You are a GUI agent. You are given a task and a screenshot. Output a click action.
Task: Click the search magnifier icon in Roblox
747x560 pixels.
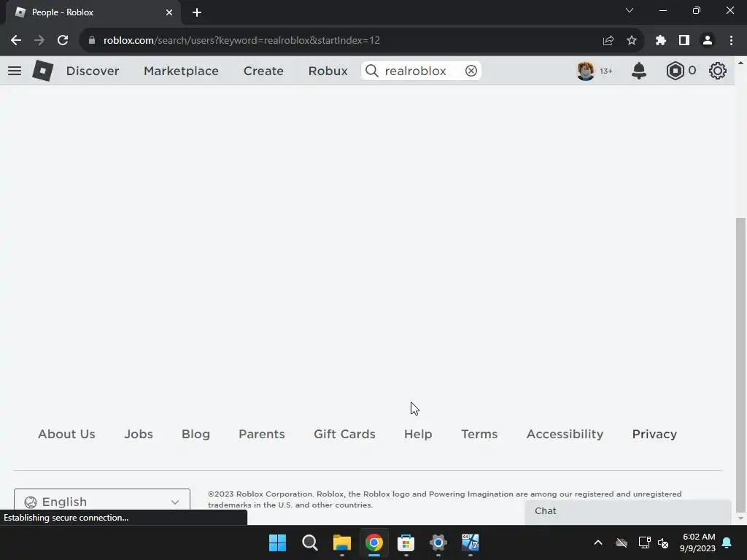coord(371,71)
